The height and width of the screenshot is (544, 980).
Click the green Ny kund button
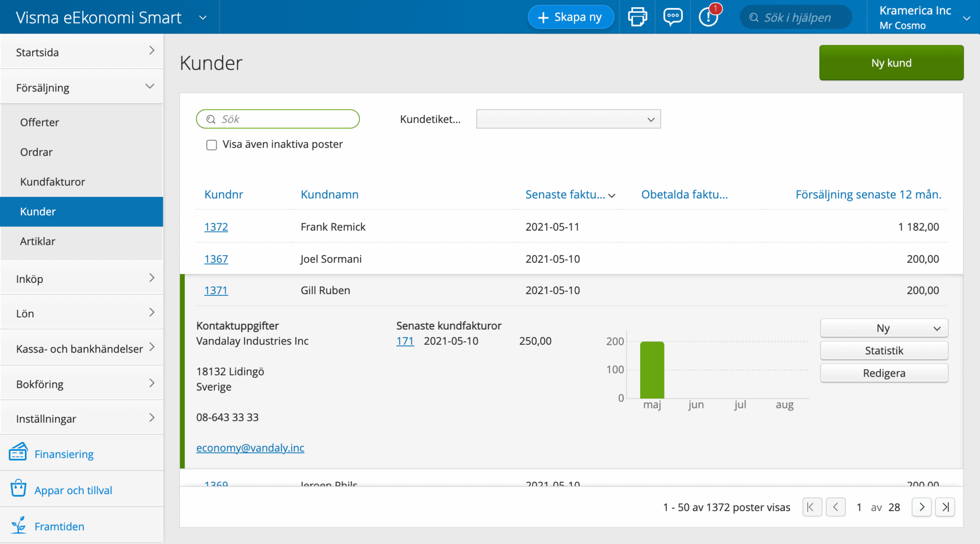point(891,63)
